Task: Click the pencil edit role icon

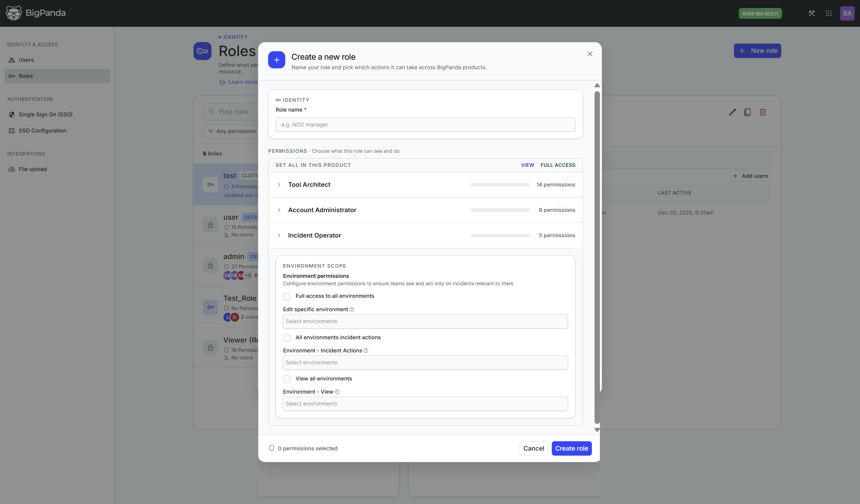Action: (x=732, y=112)
